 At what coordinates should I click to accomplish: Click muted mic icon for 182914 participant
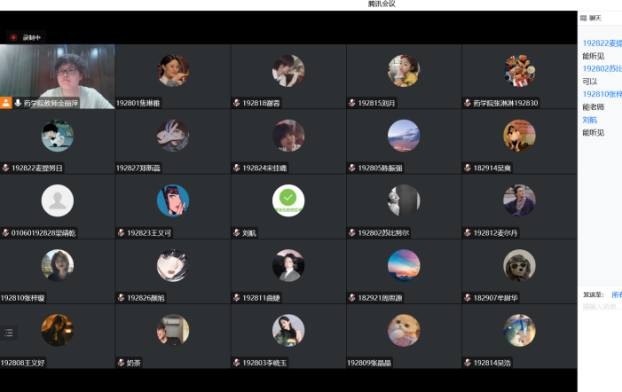click(x=467, y=168)
